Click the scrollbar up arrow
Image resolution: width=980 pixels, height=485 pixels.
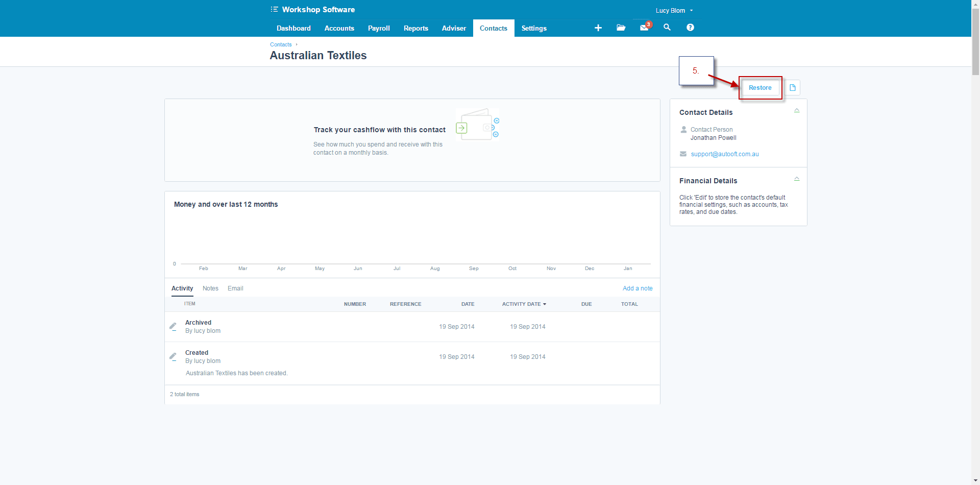coord(975,4)
